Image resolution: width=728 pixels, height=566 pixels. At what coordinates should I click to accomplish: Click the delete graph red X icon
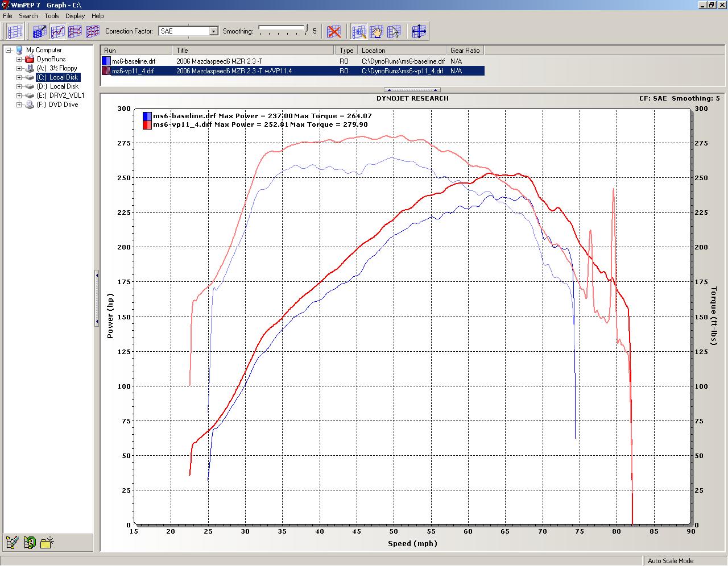coord(334,31)
